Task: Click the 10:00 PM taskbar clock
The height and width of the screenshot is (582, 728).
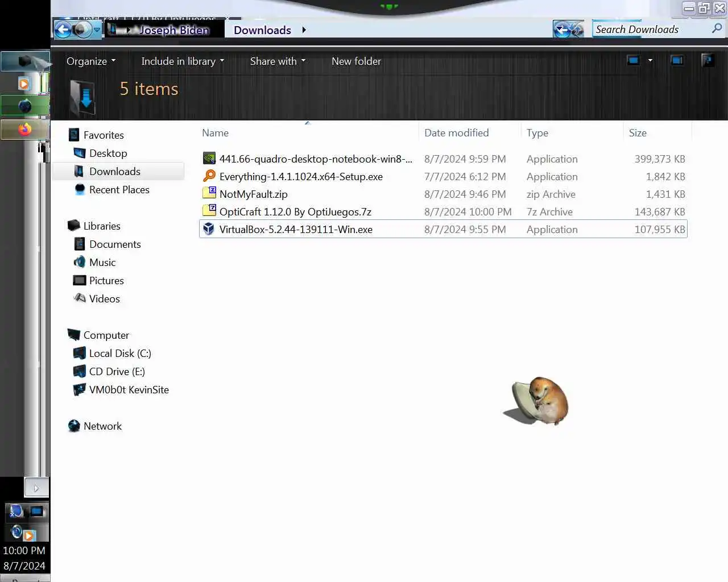Action: coord(24,550)
